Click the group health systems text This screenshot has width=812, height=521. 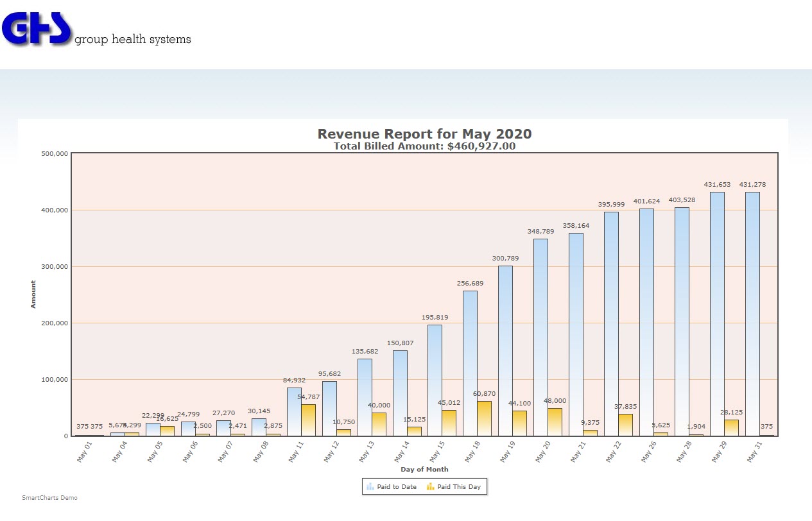click(133, 39)
